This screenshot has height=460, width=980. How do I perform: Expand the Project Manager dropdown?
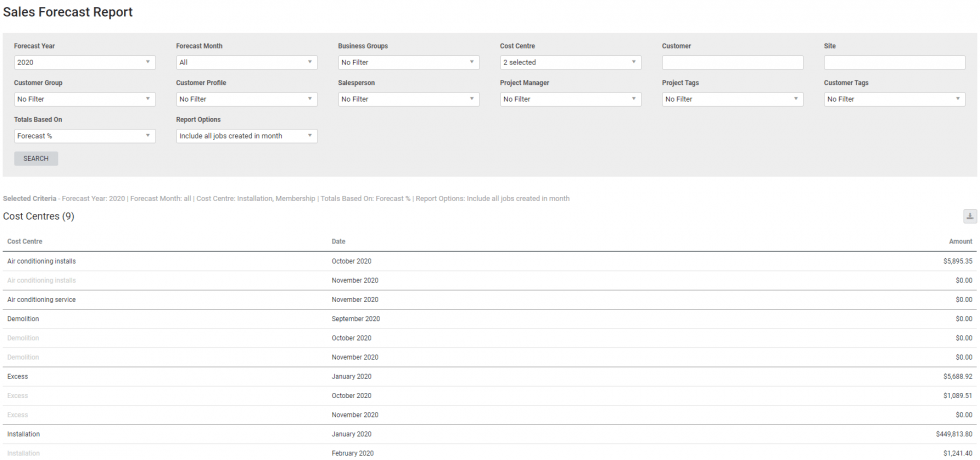click(x=571, y=99)
